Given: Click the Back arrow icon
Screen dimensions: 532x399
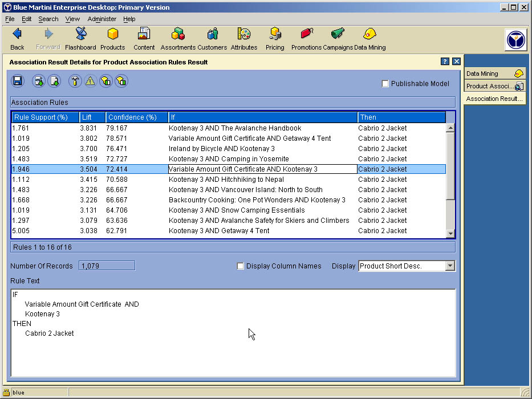Looking at the screenshot, I should pyautogui.click(x=17, y=34).
